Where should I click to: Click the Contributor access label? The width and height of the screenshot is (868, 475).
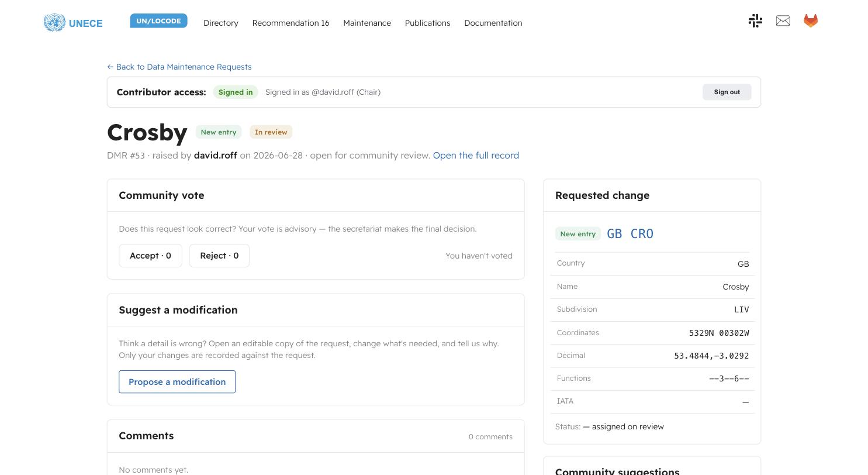[161, 92]
